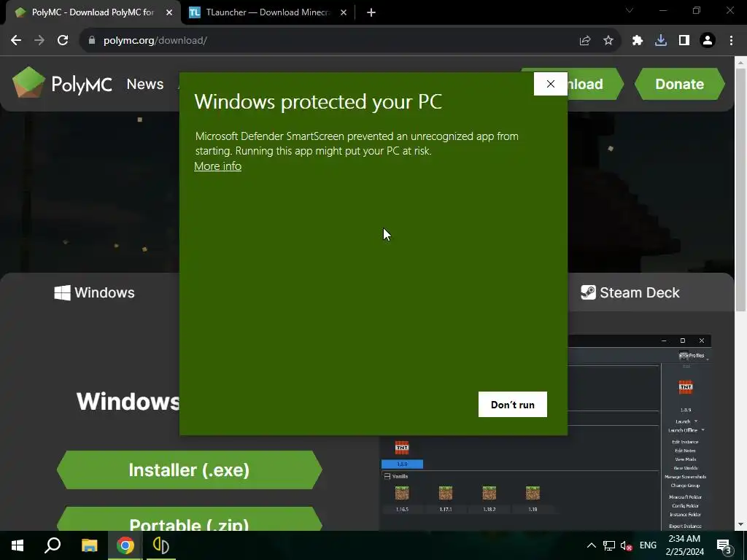Close the Windows protected your PC dialog
The height and width of the screenshot is (560, 747).
(551, 84)
